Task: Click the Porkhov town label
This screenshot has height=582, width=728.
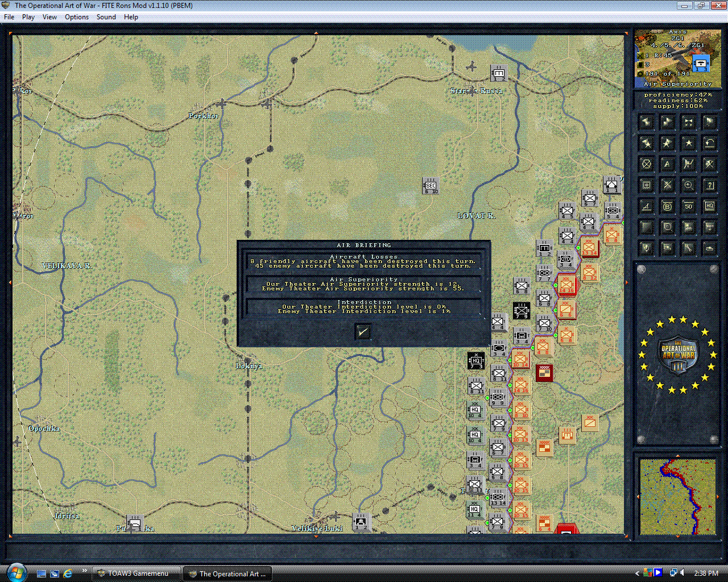Action: tap(204, 116)
